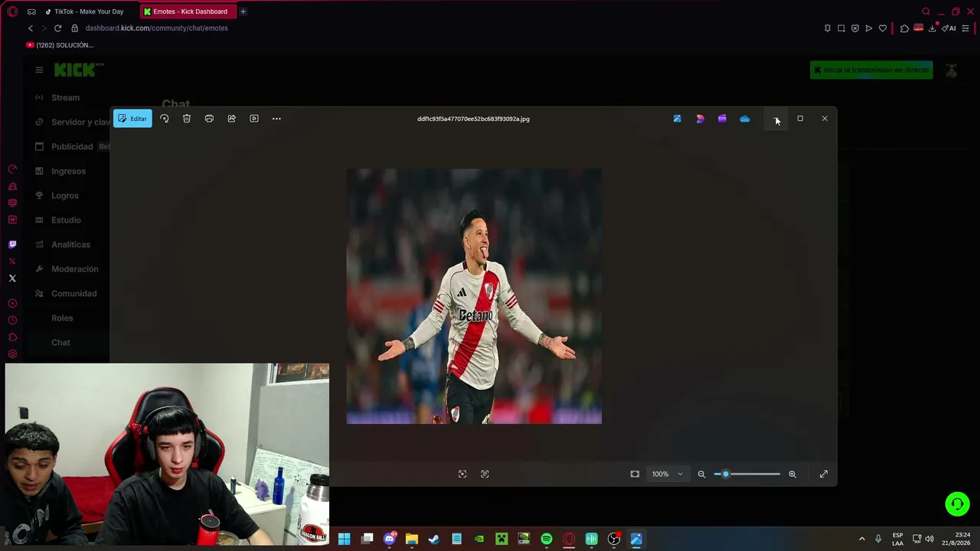Show hidden system tray icons
Image resolution: width=980 pixels, height=551 pixels.
(861, 540)
